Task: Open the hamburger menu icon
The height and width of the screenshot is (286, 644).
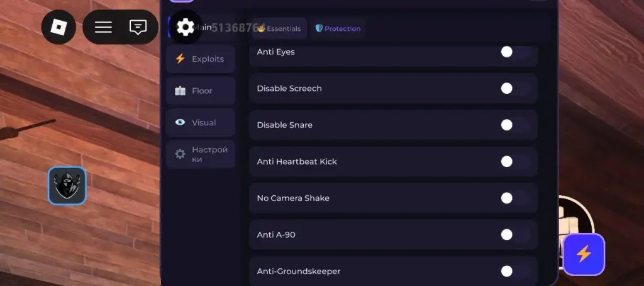Action: [104, 27]
